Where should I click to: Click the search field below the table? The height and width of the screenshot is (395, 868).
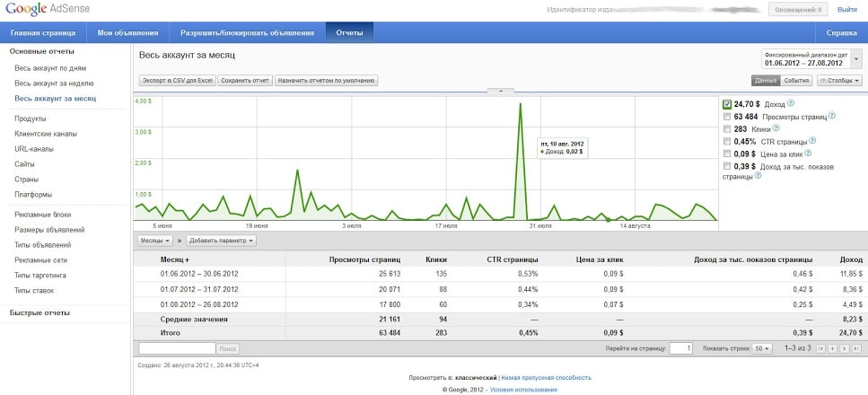(x=177, y=347)
